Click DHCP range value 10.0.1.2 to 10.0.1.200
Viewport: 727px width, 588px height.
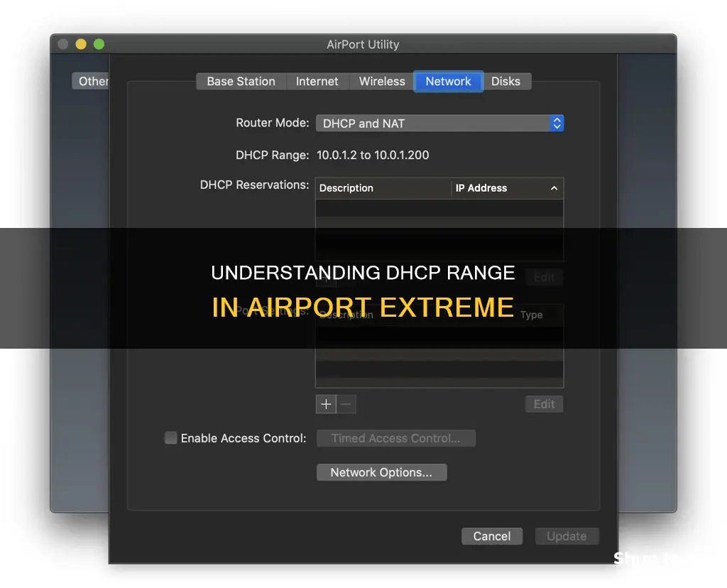(x=373, y=156)
